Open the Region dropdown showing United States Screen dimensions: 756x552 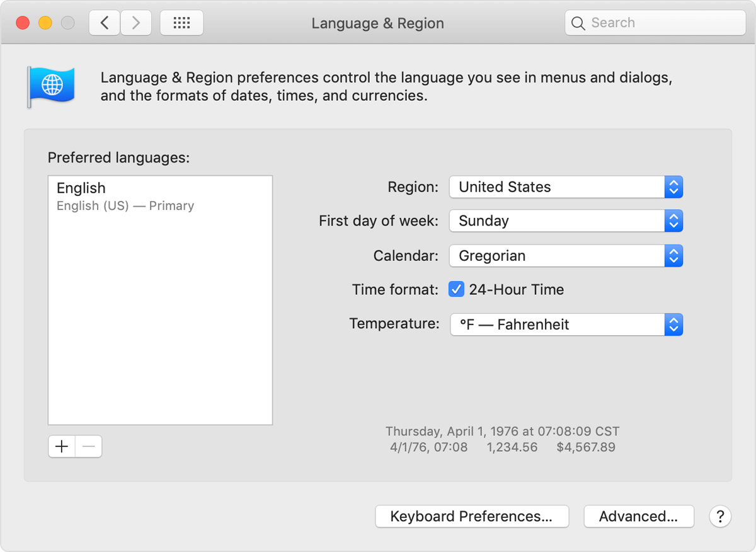pos(566,187)
